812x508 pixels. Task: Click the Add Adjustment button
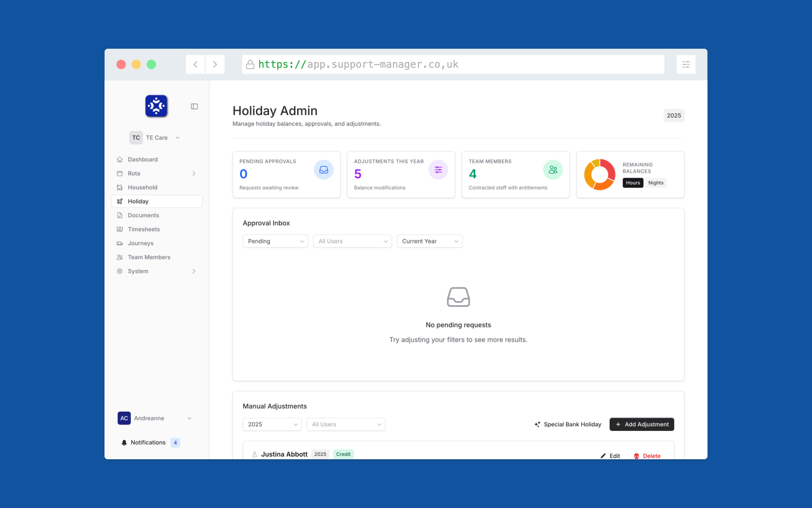pyautogui.click(x=642, y=424)
